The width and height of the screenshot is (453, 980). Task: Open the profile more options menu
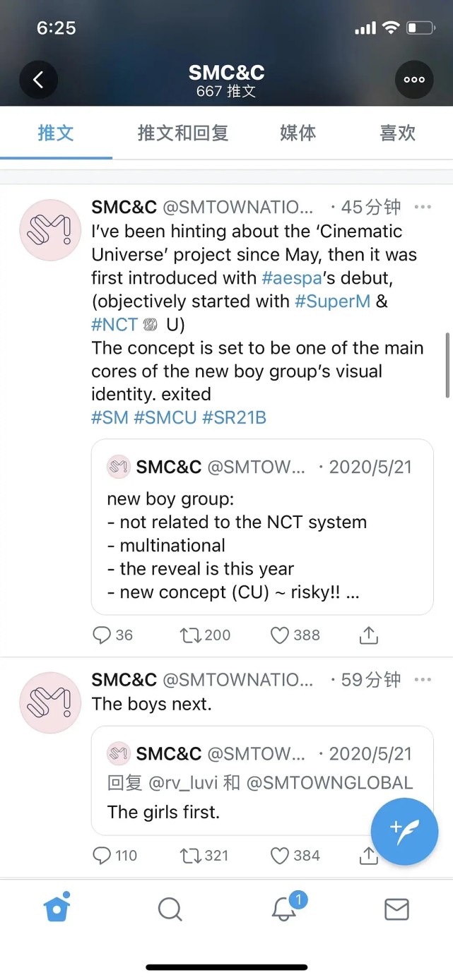click(414, 80)
